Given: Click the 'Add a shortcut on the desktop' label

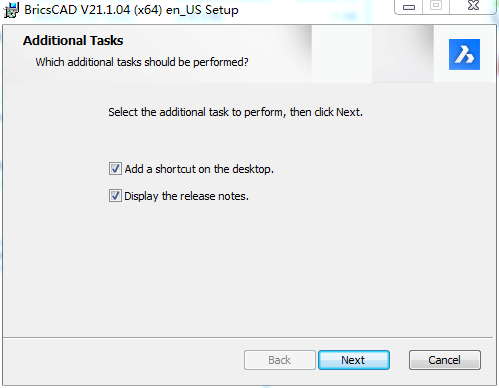Looking at the screenshot, I should (x=199, y=169).
